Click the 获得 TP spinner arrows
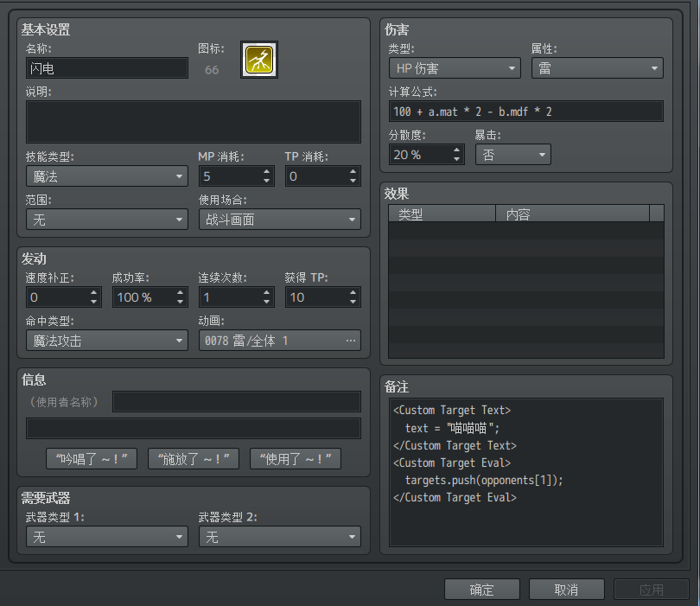This screenshot has width=700, height=606. [x=353, y=297]
